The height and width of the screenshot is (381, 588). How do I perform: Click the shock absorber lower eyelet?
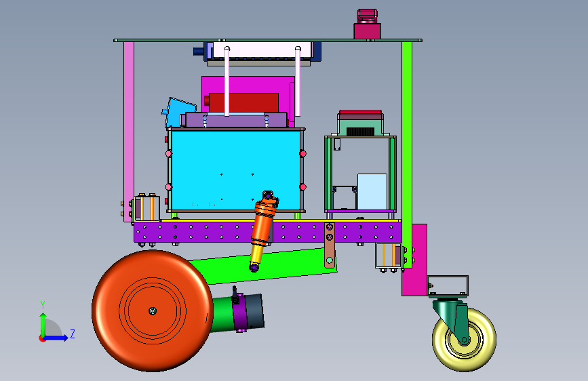point(254,267)
